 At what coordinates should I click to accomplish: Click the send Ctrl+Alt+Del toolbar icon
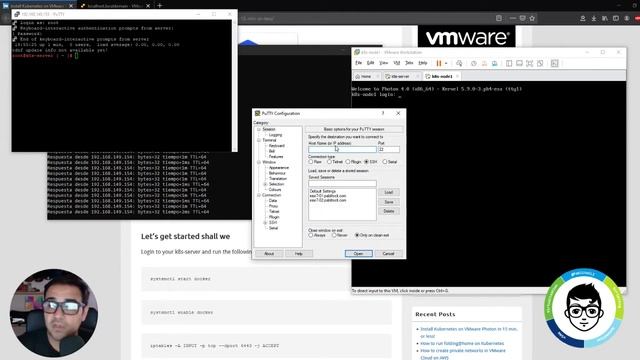click(x=459, y=63)
